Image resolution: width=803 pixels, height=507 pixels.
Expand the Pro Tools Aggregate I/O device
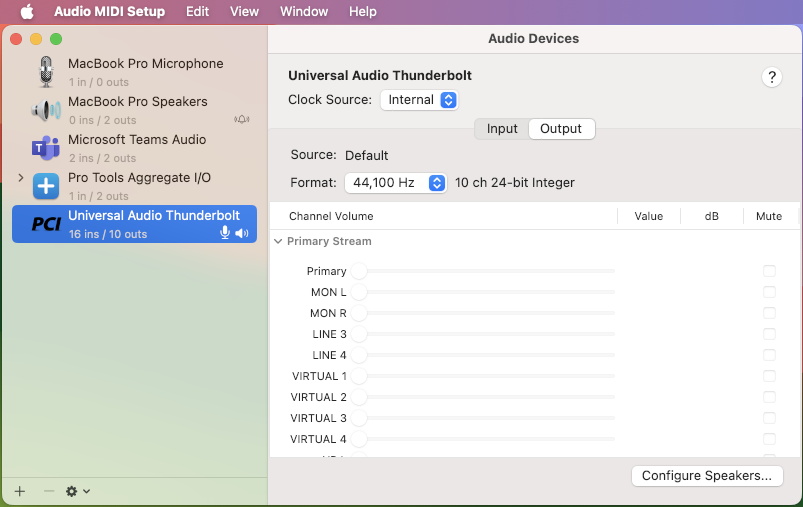point(21,178)
